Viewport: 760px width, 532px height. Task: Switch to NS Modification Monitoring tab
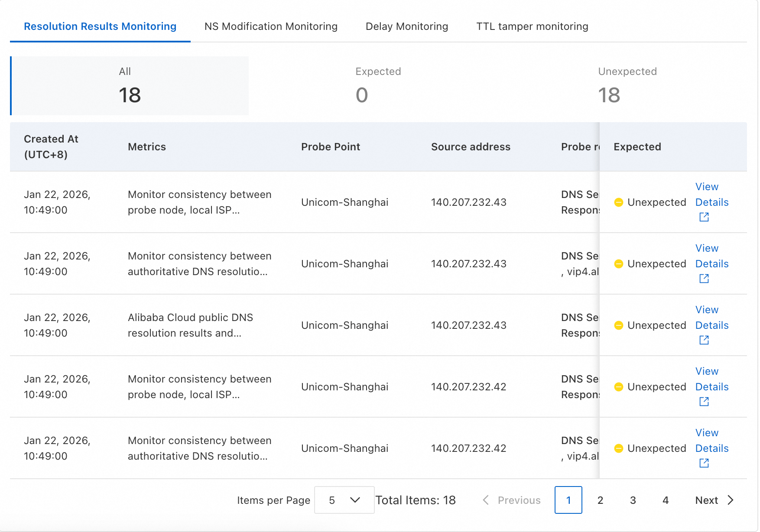pyautogui.click(x=271, y=26)
